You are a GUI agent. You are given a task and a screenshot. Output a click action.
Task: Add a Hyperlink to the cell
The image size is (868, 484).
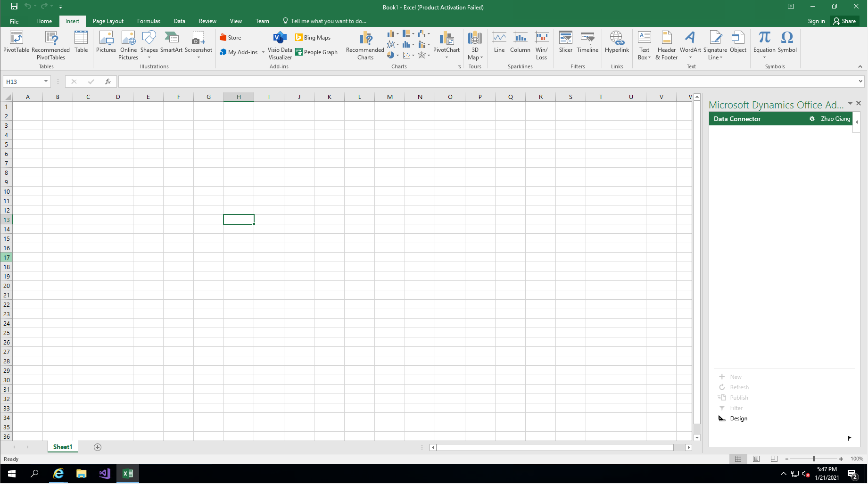point(617,42)
